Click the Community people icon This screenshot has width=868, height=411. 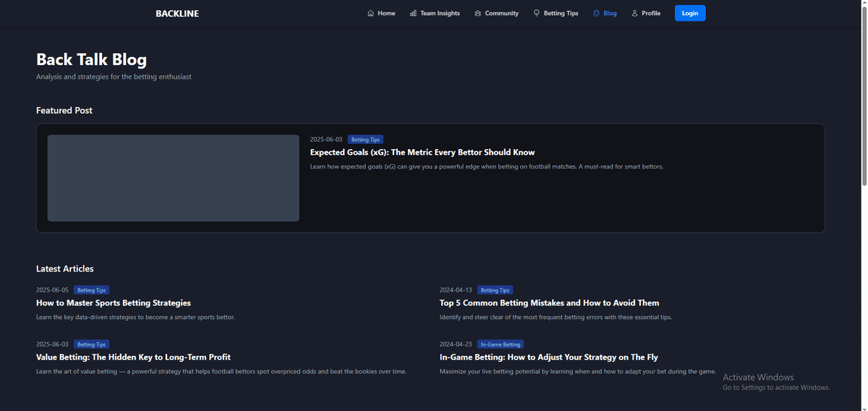(478, 13)
